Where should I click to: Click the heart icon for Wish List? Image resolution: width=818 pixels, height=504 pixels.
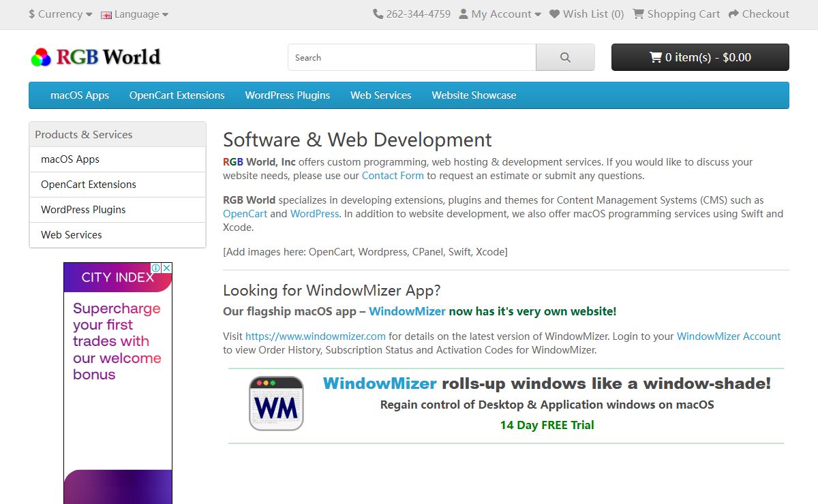pos(554,14)
